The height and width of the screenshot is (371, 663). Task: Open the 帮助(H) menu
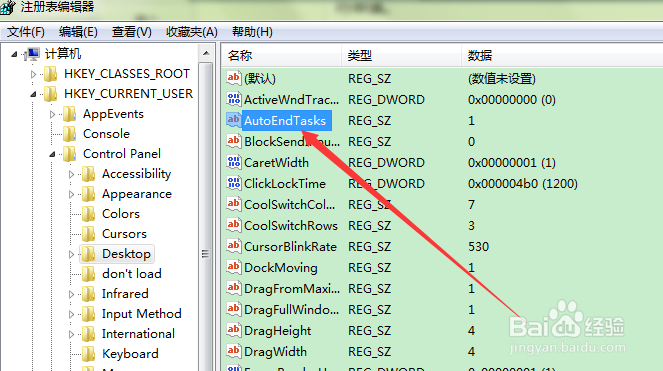(252, 32)
